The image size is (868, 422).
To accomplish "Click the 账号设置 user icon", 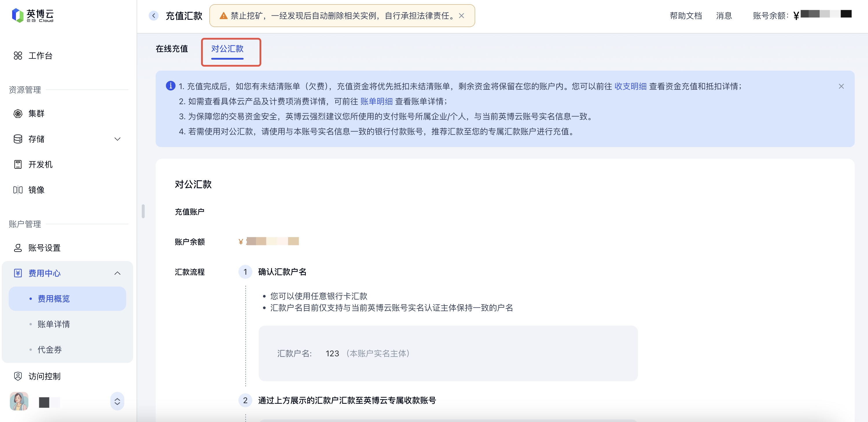I will click(x=18, y=248).
